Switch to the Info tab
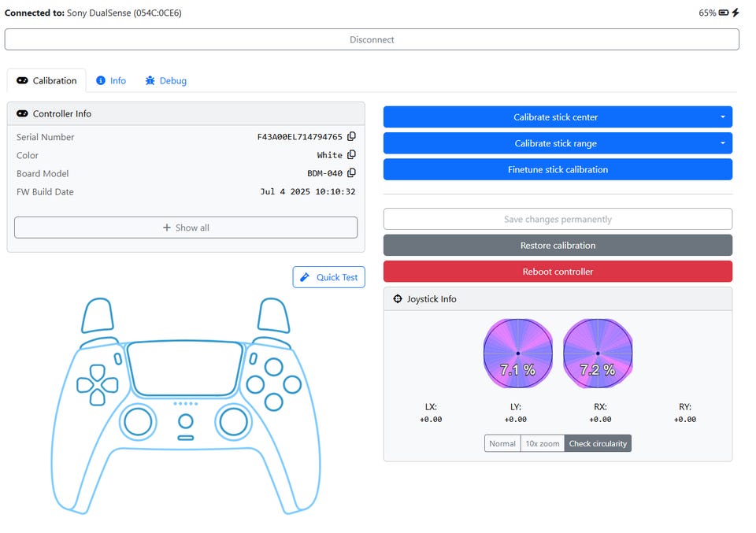The image size is (756, 533). pos(111,80)
